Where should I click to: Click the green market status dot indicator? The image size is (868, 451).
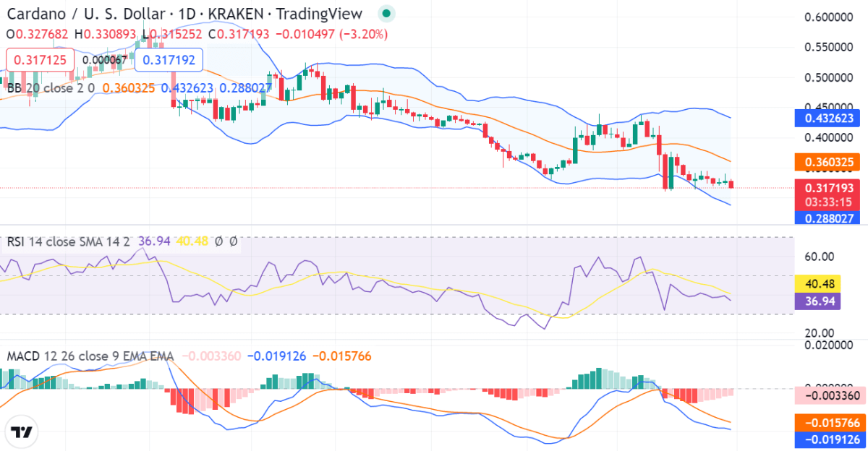tap(387, 14)
